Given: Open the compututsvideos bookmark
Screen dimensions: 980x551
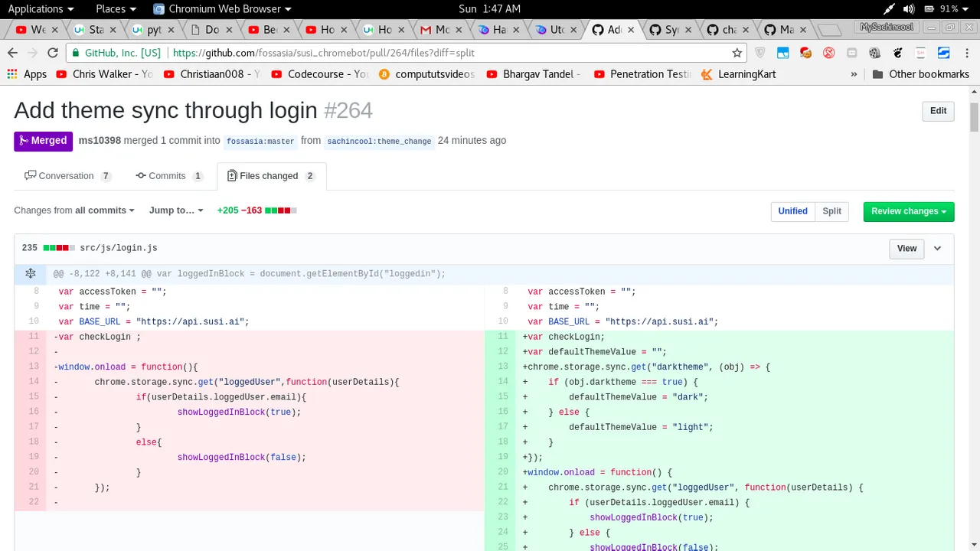Looking at the screenshot, I should click(426, 74).
